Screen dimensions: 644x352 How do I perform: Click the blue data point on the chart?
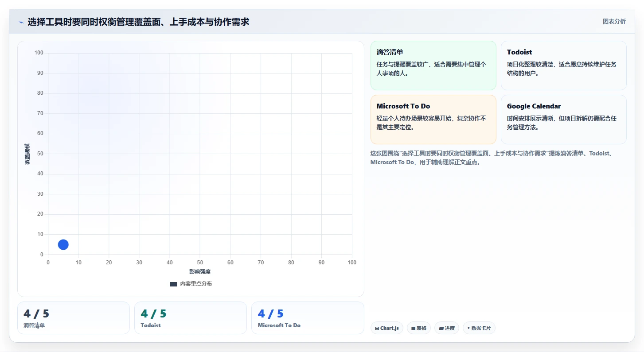63,244
